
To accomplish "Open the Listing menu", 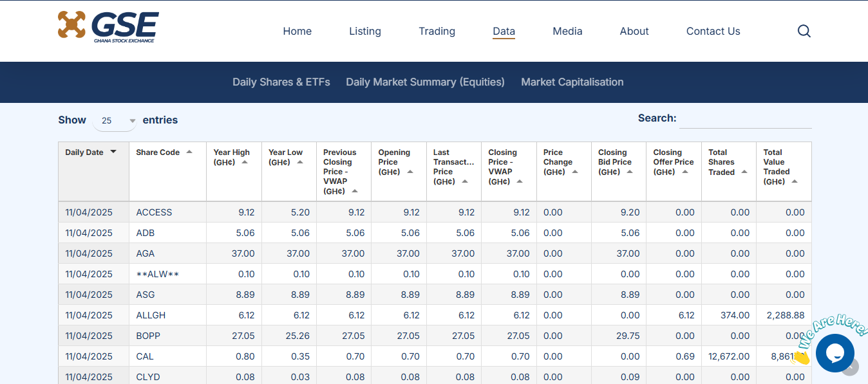I will 365,31.
